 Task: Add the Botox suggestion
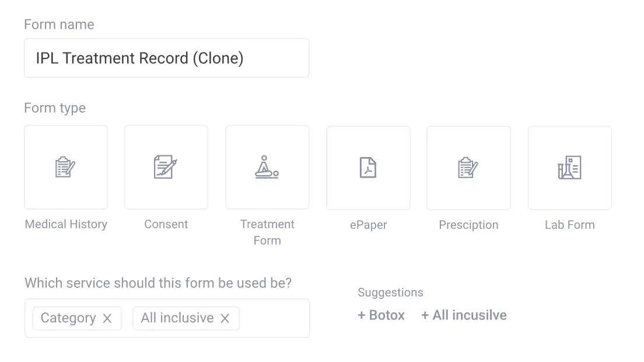381,315
